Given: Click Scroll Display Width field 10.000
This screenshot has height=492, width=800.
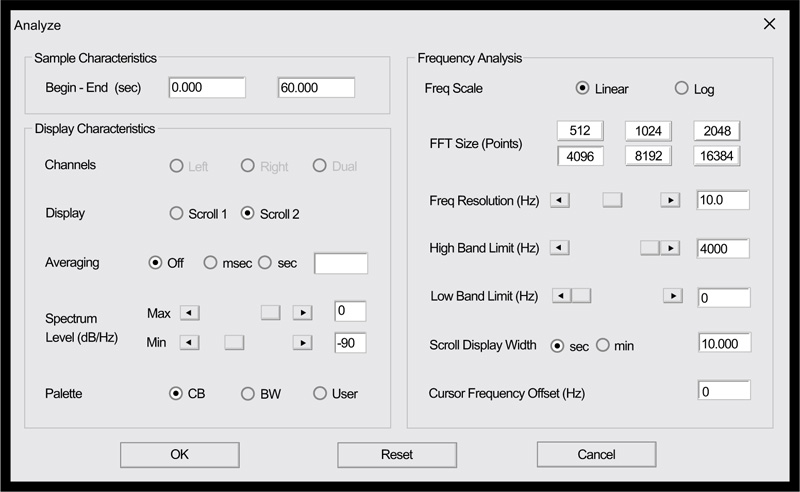Looking at the screenshot, I should tap(724, 343).
